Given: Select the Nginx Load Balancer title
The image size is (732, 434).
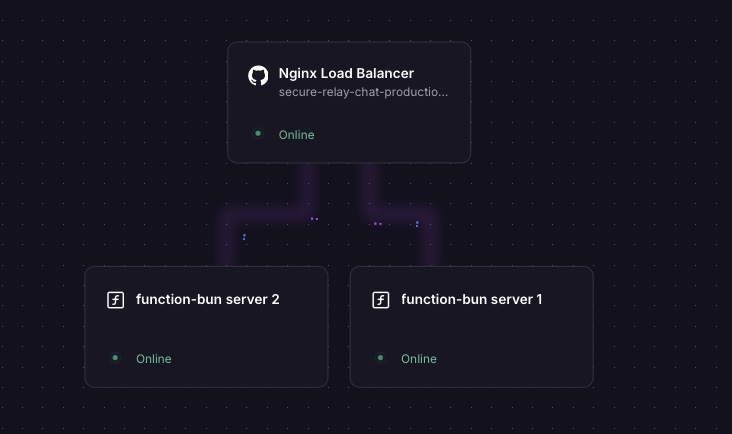Looking at the screenshot, I should coord(346,73).
